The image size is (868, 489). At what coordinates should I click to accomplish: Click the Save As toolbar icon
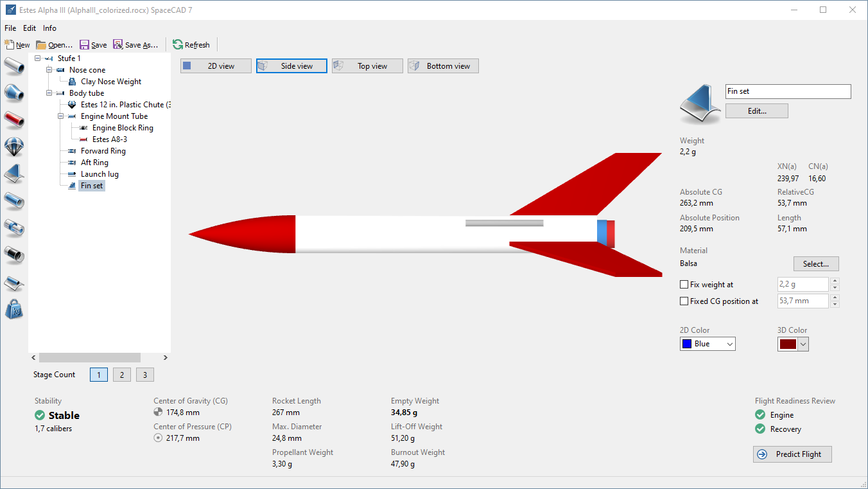[x=118, y=45]
